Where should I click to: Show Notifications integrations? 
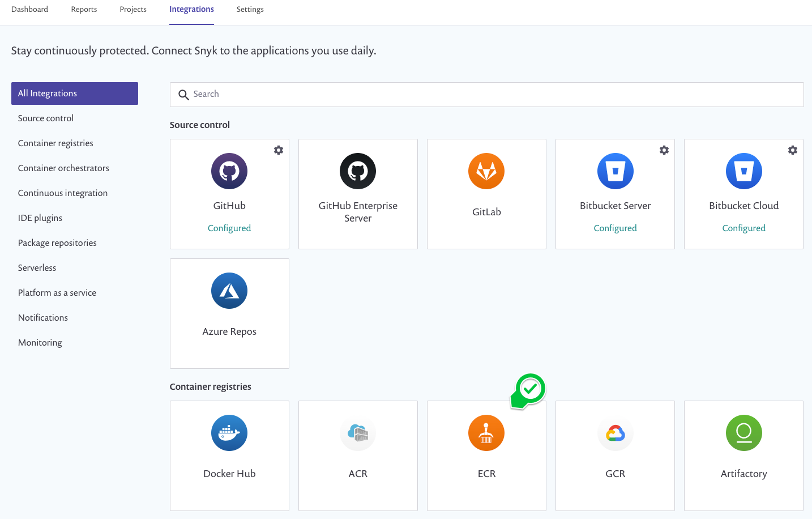coord(43,318)
